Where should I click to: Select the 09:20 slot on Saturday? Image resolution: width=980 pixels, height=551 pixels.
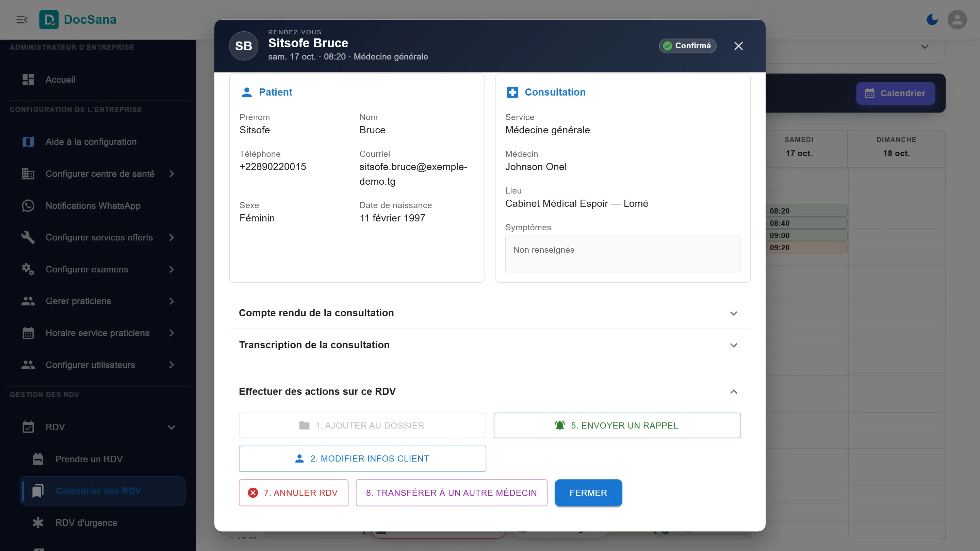point(806,248)
